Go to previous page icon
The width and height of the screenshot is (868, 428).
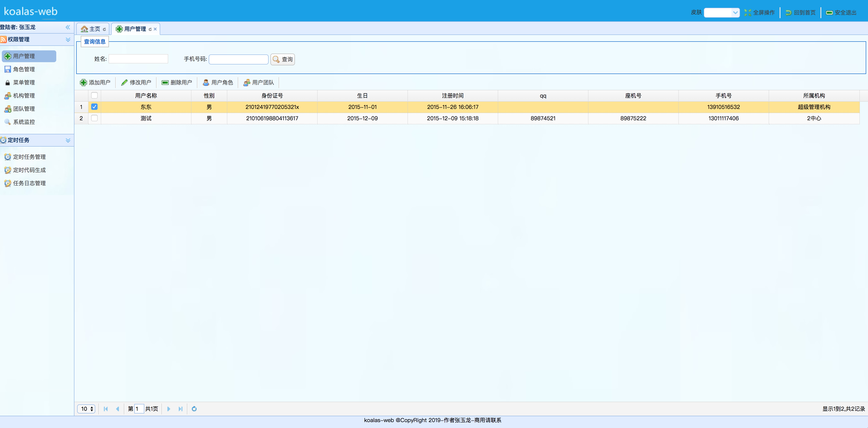click(x=118, y=409)
